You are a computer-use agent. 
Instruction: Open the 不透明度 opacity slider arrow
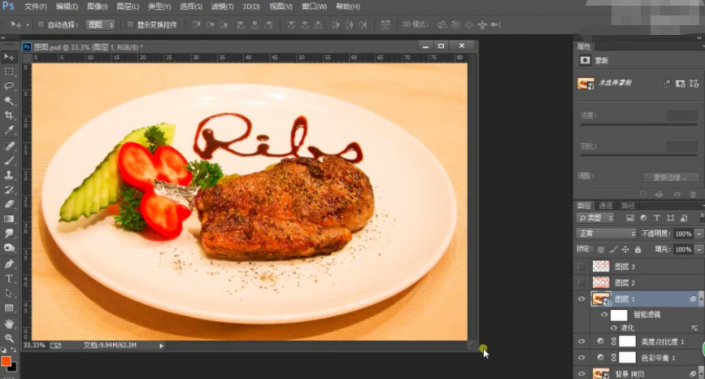point(699,234)
